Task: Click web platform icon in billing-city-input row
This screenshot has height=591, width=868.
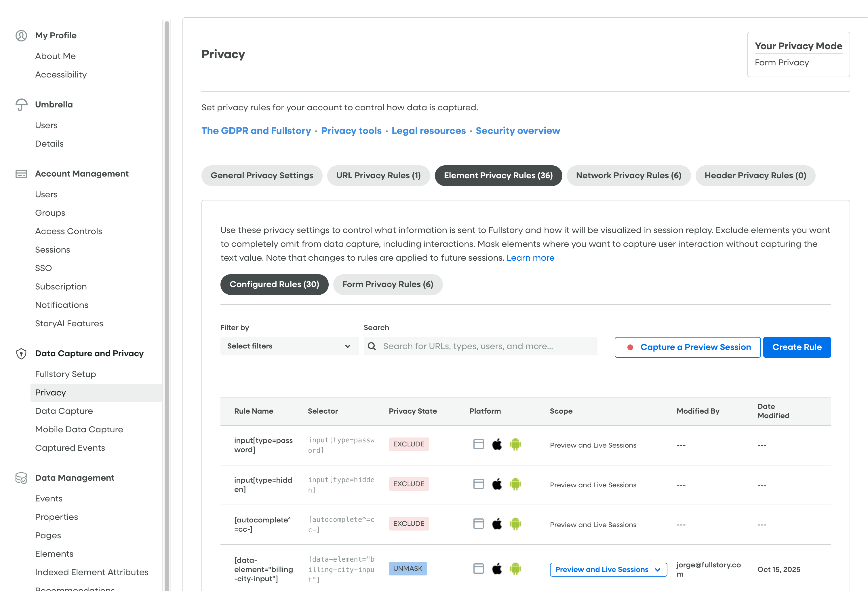Action: 478,569
